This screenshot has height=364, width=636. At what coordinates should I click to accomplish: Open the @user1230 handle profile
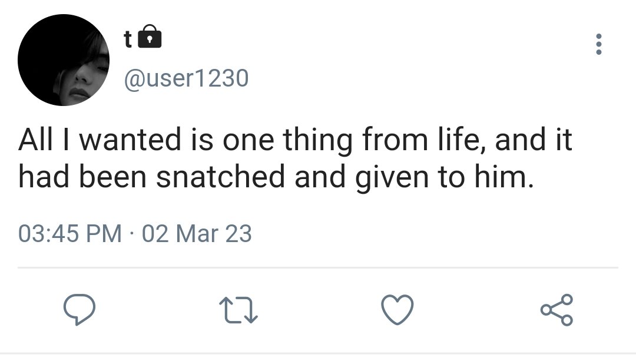point(186,78)
